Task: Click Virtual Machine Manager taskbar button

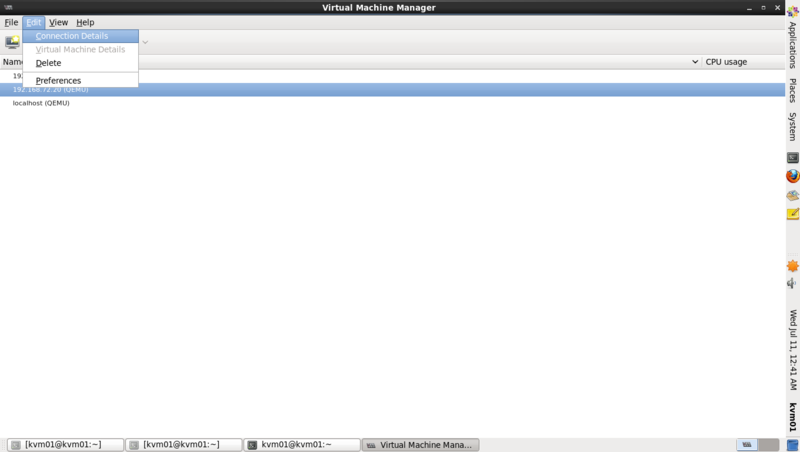Action: coord(420,445)
